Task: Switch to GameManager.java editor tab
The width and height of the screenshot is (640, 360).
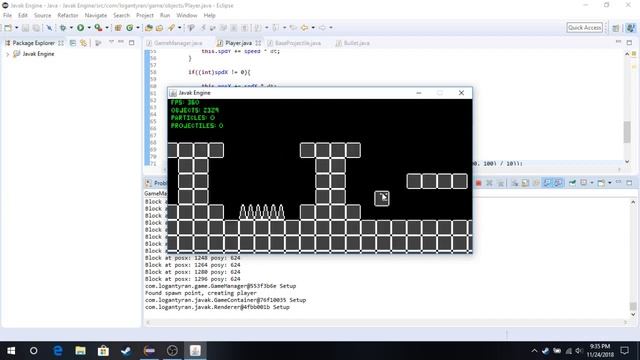Action: [x=175, y=43]
